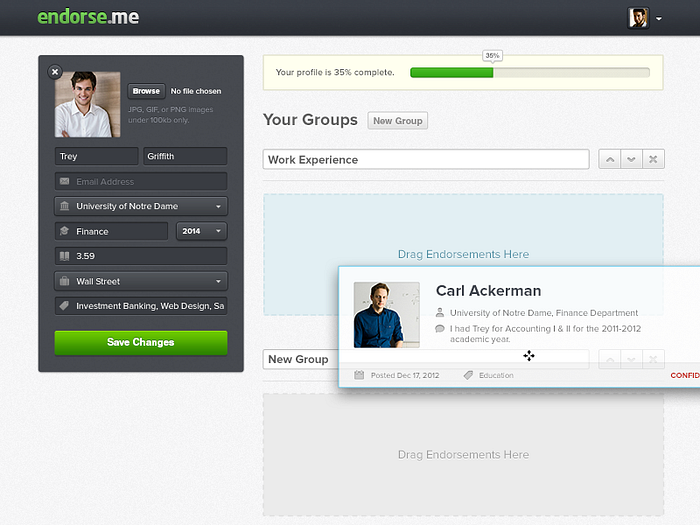Screen dimensions: 700x525
Task: Click the calendar icon beside Posted date
Action: coord(359,375)
